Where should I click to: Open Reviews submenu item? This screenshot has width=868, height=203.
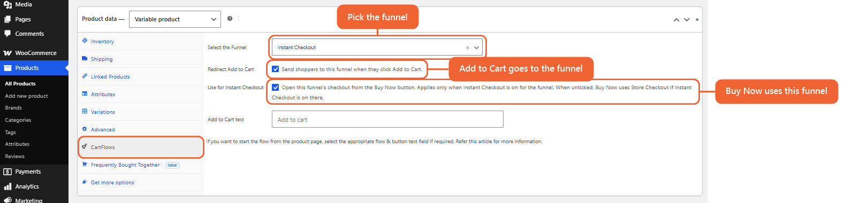point(14,156)
